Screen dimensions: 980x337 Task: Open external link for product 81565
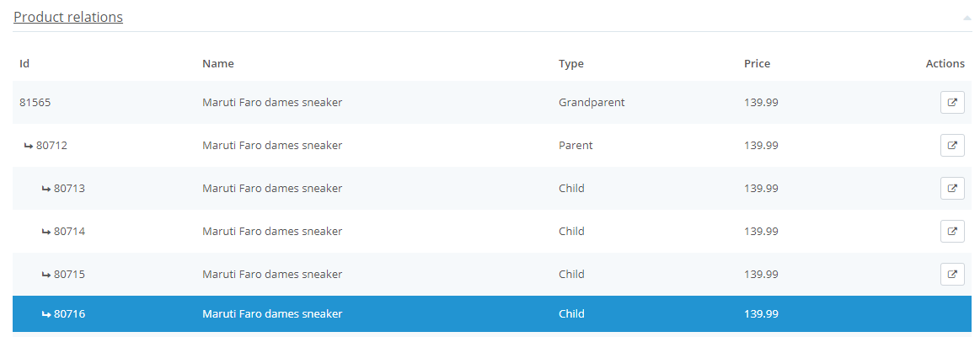[x=952, y=103]
